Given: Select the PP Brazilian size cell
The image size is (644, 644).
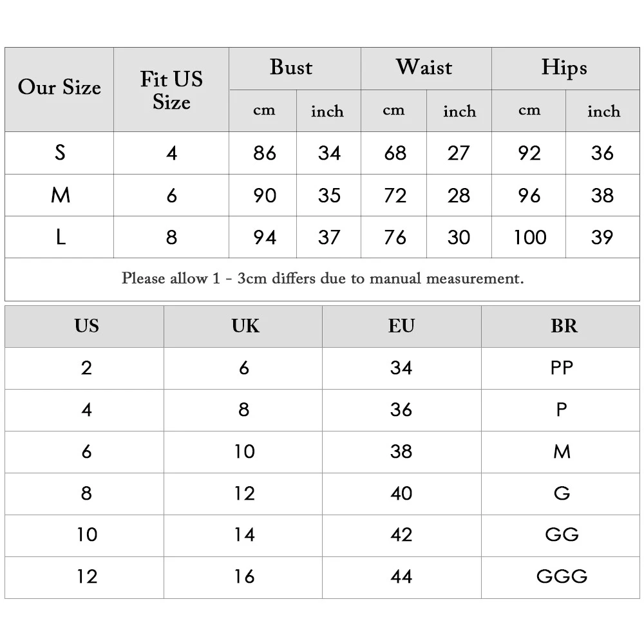Looking at the screenshot, I should pyautogui.click(x=561, y=368).
